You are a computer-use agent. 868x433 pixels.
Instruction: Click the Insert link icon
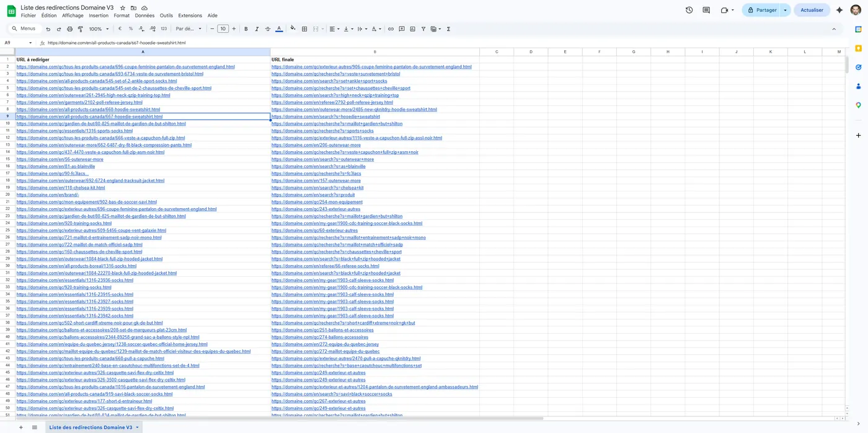coord(391,29)
